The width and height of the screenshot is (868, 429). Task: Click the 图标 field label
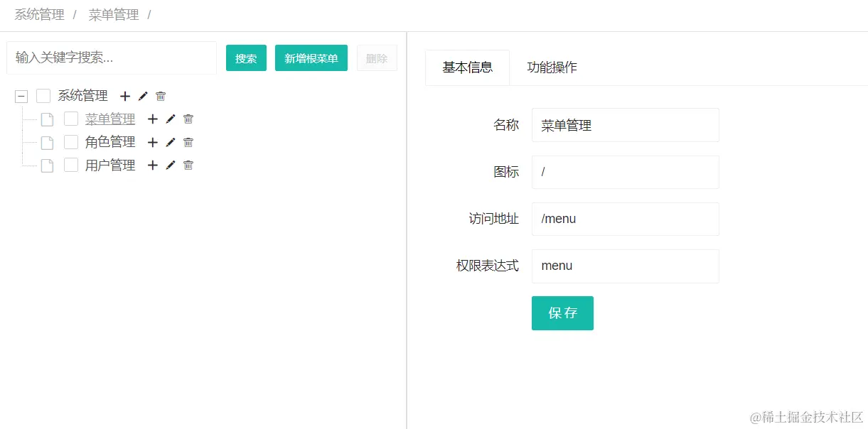506,172
